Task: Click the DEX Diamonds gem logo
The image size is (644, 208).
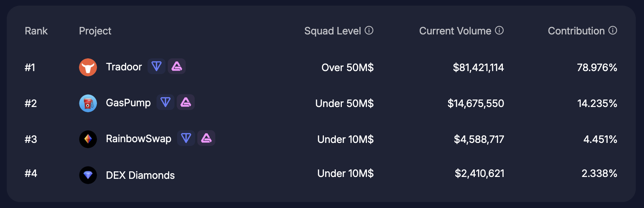Action: [x=88, y=175]
